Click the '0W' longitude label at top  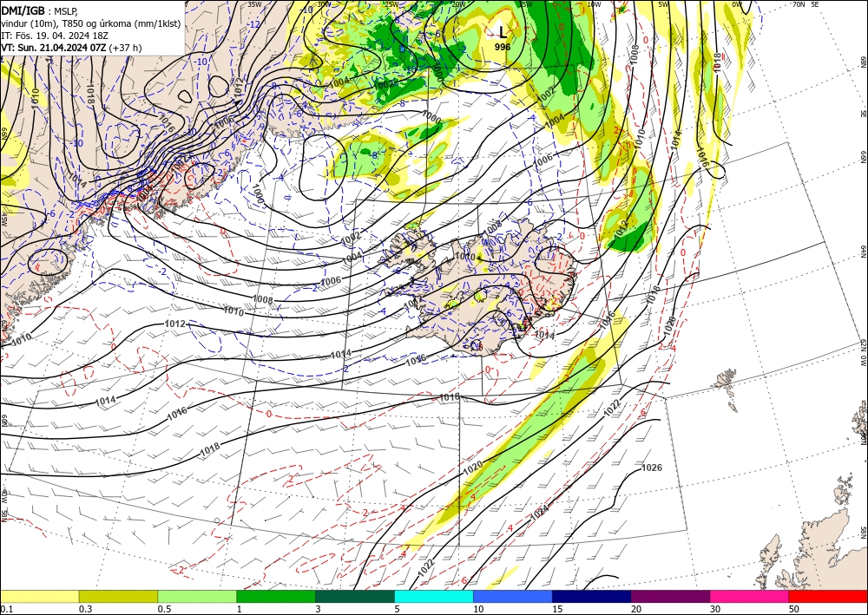[737, 4]
